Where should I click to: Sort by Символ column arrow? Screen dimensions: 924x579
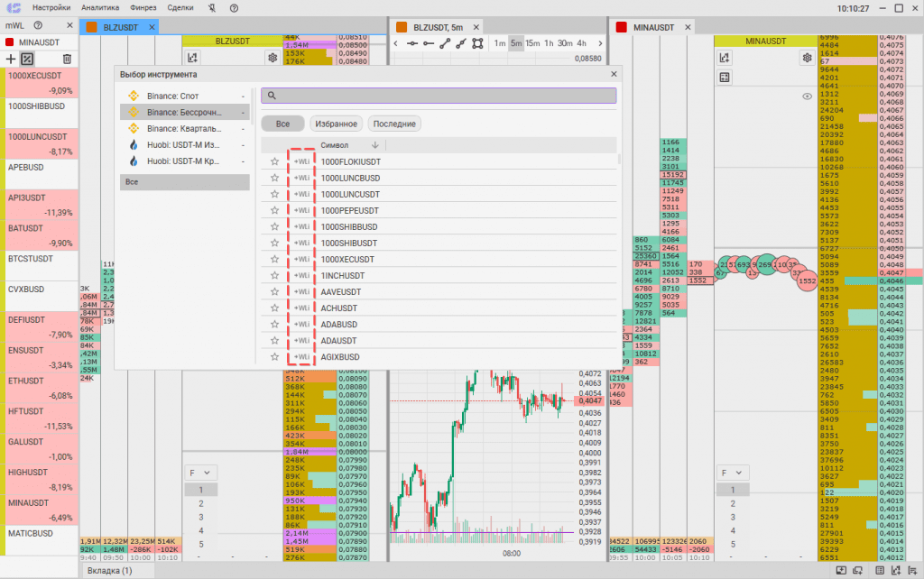tap(374, 145)
